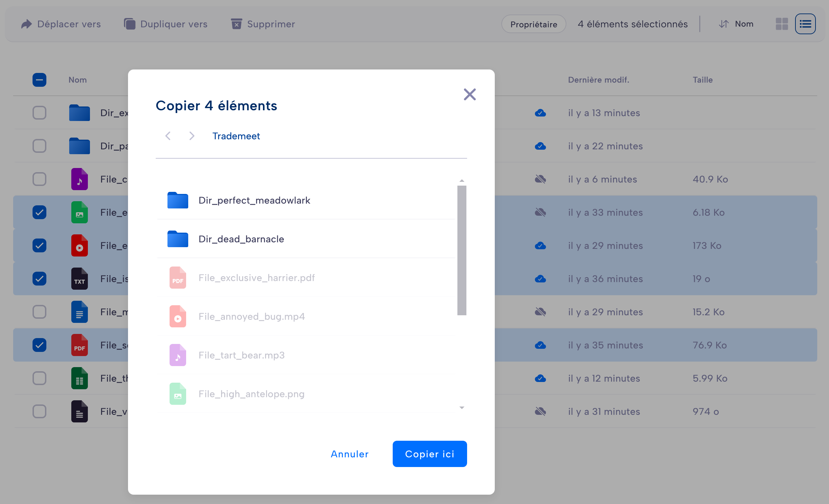
Task: Uncheck the TXT file row checkbox
Action: click(x=39, y=279)
